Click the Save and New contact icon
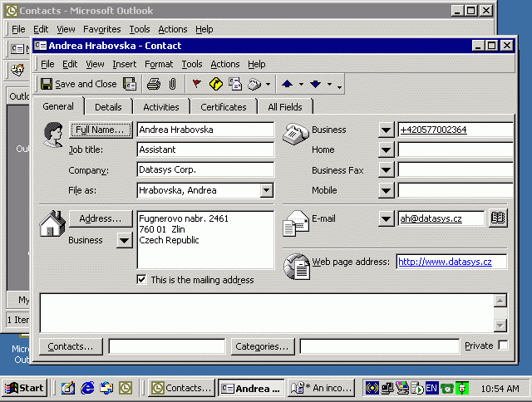 [130, 84]
